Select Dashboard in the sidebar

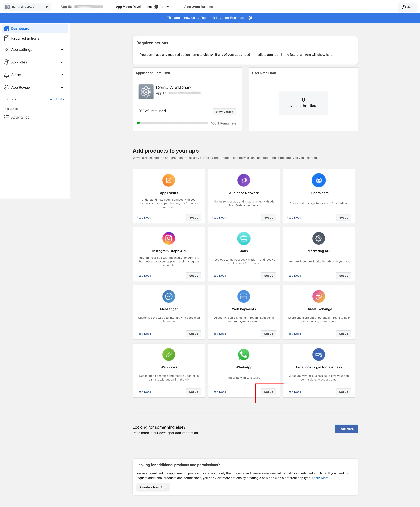tap(35, 28)
